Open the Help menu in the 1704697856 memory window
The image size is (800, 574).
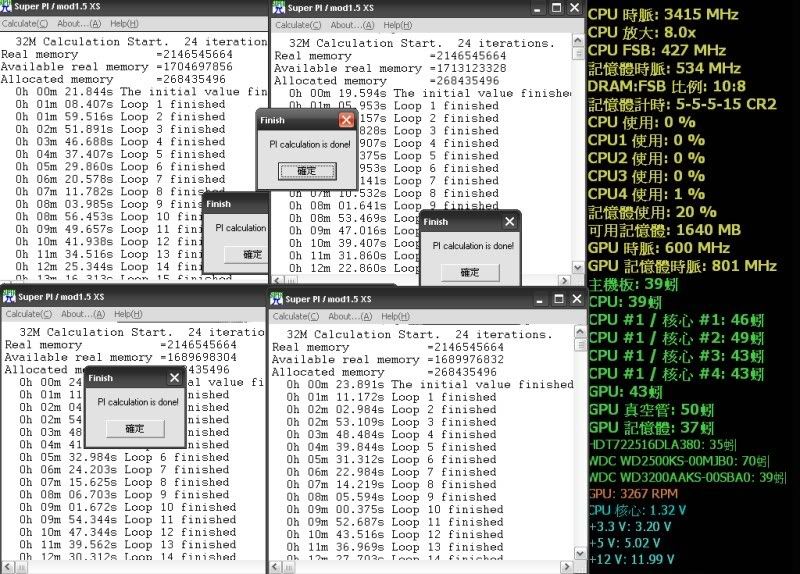click(x=124, y=23)
